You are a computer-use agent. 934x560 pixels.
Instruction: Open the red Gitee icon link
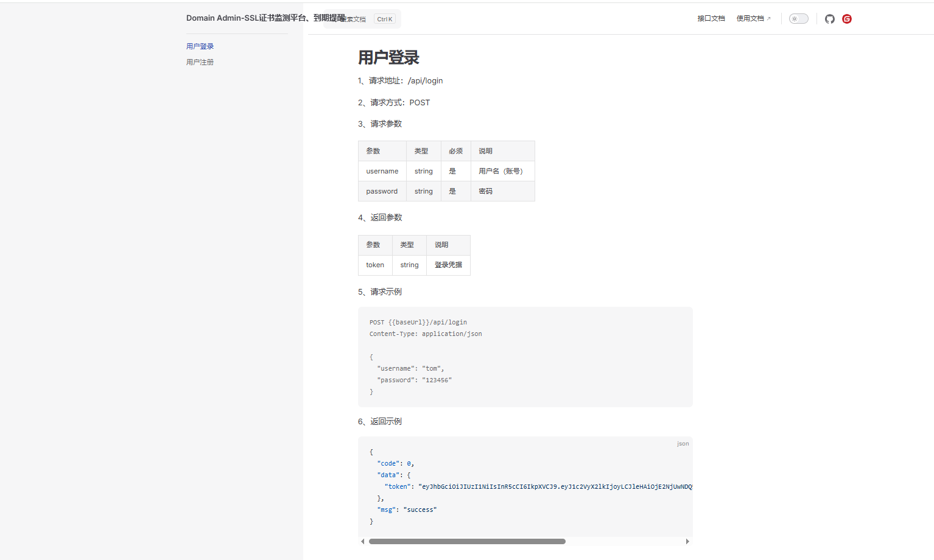(847, 19)
